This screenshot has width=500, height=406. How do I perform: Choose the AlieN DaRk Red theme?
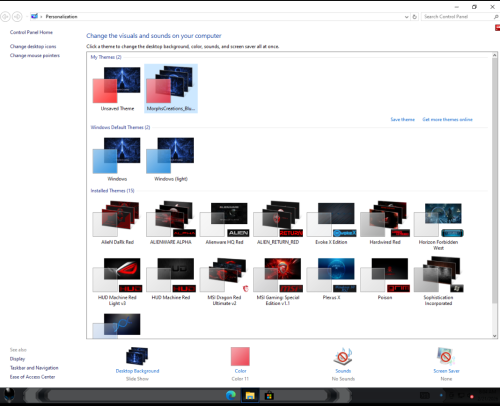pyautogui.click(x=117, y=223)
